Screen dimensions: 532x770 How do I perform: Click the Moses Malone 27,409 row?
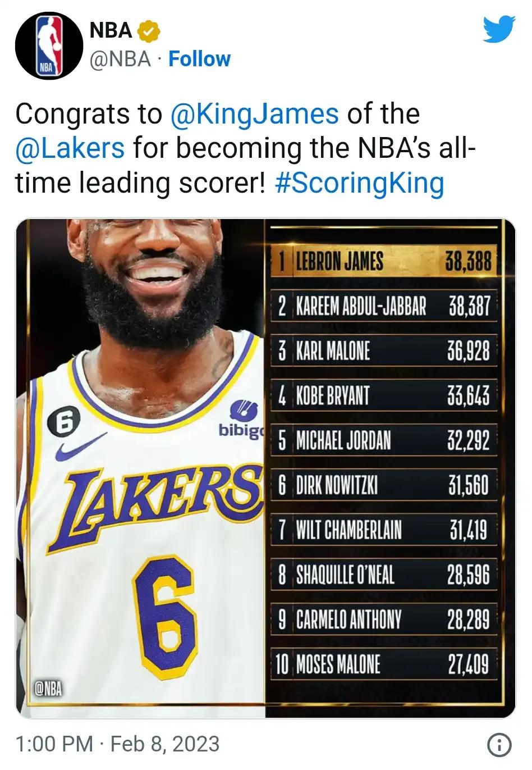pos(384,664)
